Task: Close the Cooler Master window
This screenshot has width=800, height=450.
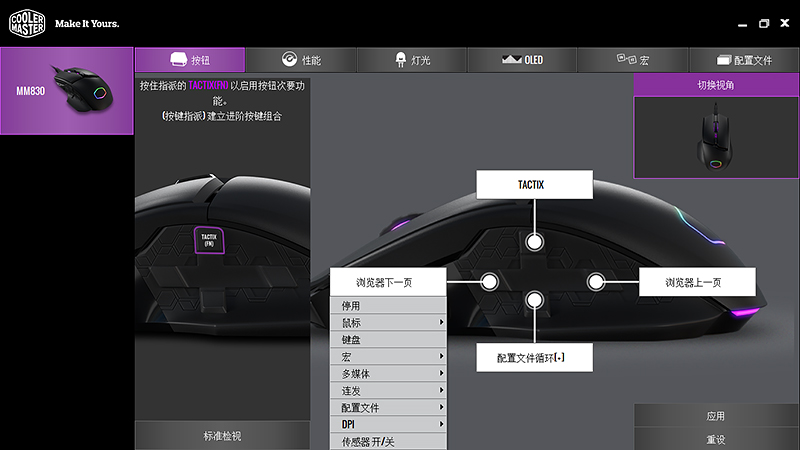Action: pyautogui.click(x=785, y=23)
